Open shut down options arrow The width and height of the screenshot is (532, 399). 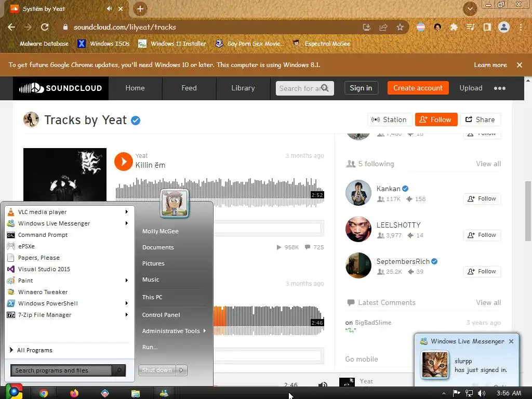tap(181, 370)
